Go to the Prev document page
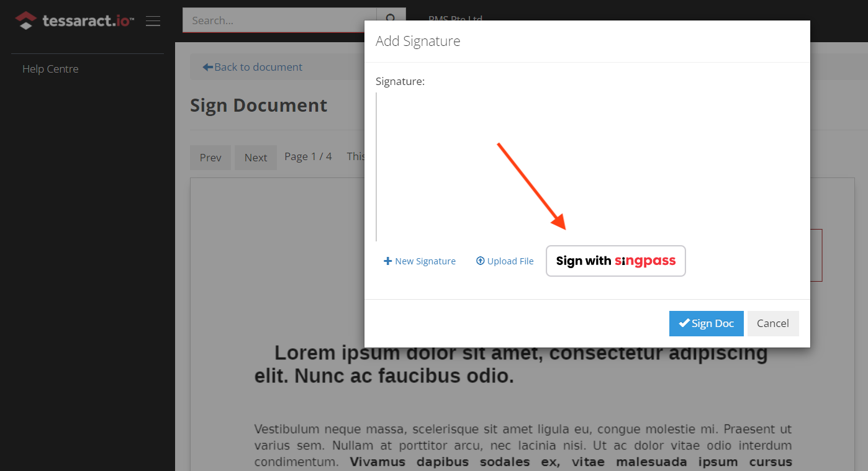Screen dimensions: 868x471 [x=210, y=157]
